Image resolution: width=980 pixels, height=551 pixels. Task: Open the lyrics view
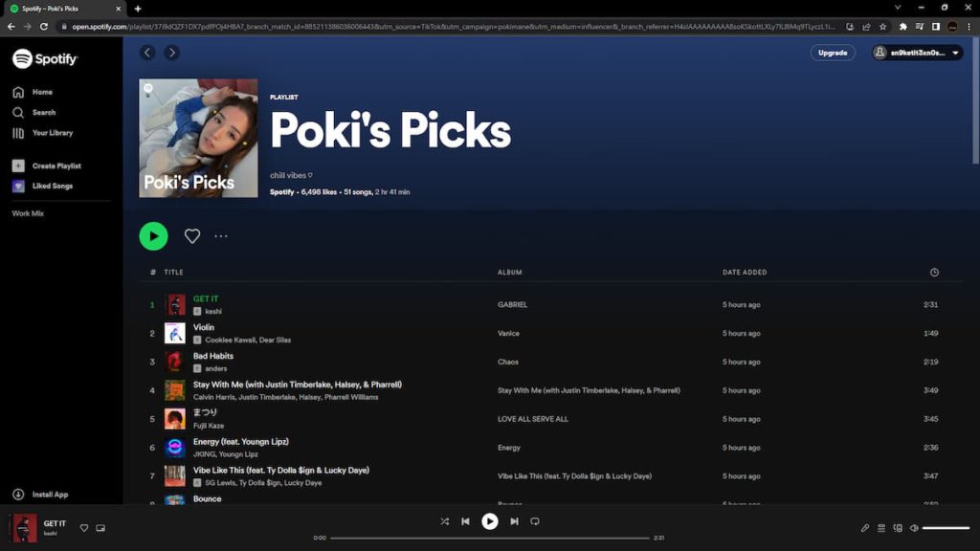864,527
